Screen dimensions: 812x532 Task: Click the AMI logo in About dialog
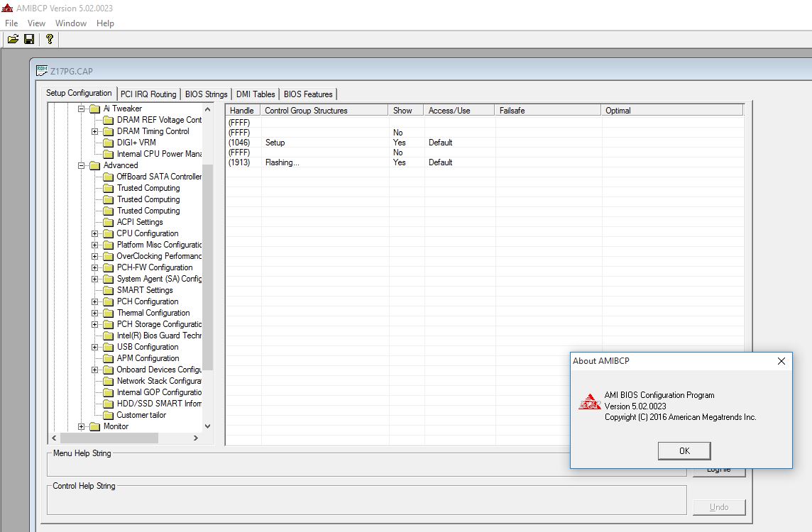(x=589, y=401)
